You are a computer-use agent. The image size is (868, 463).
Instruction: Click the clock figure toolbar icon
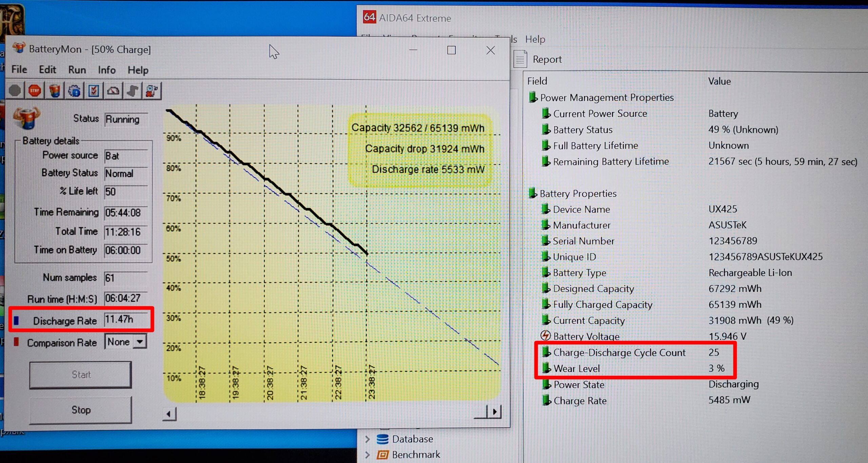152,91
